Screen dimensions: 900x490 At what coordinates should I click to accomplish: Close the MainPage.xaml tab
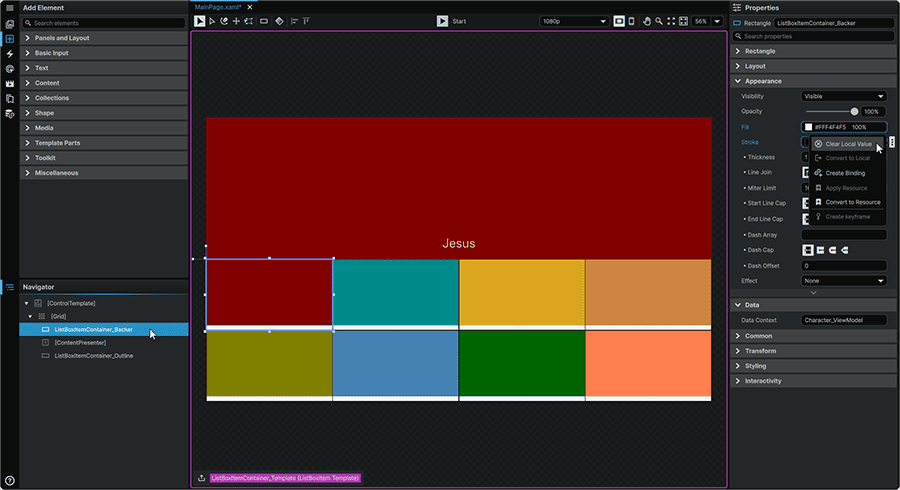pos(250,7)
